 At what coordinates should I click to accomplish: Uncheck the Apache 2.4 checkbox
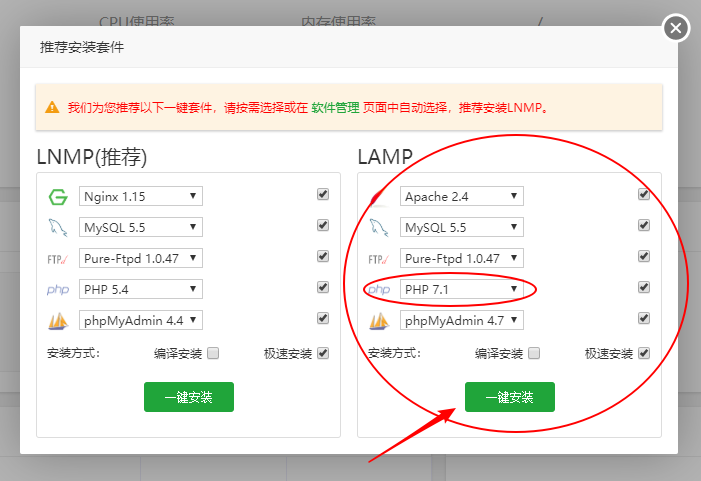click(x=644, y=194)
